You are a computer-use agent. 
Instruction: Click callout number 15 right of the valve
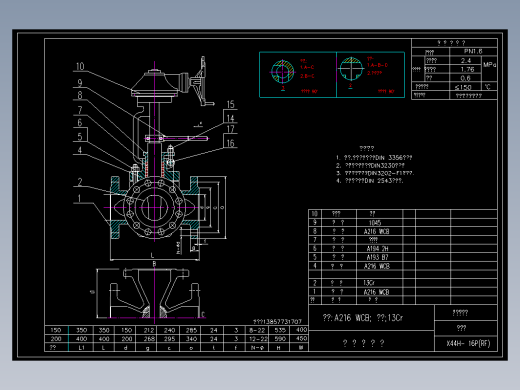[230, 104]
